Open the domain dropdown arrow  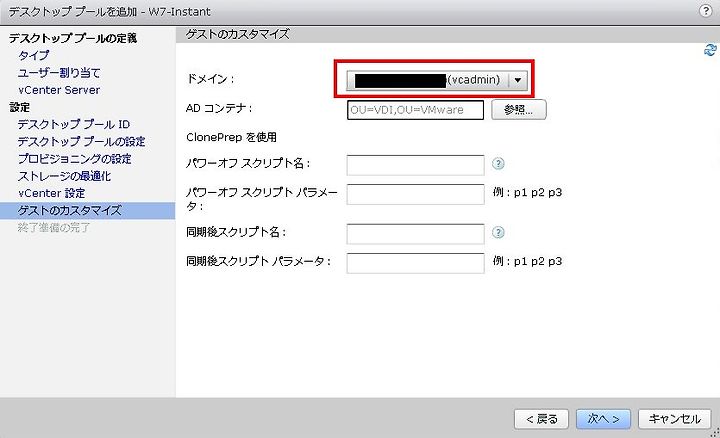coord(518,80)
